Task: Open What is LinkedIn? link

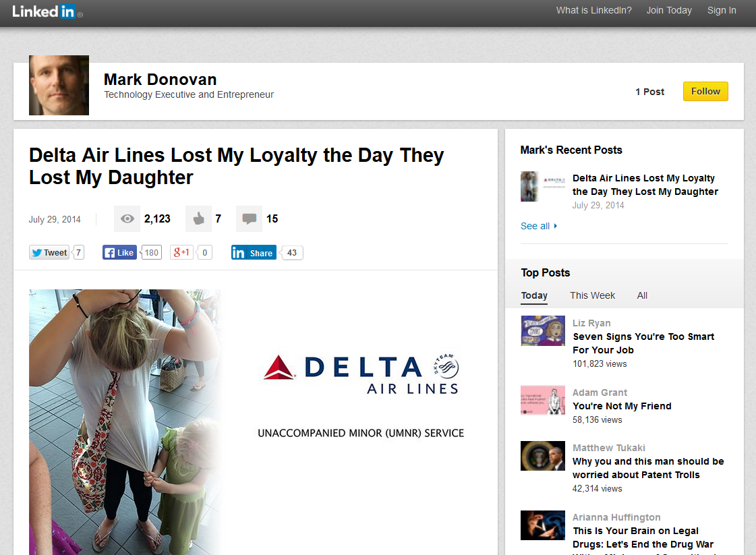Action: (593, 10)
